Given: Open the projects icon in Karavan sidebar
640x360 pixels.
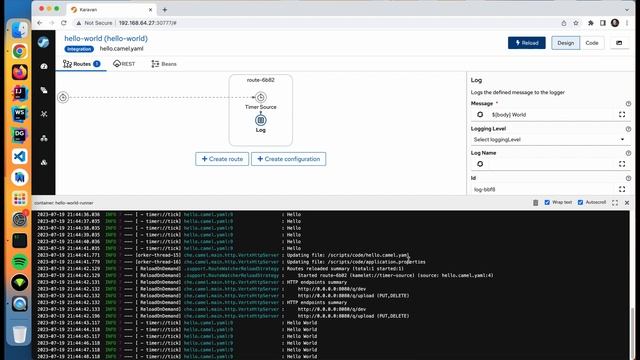Looking at the screenshot, I should pyautogui.click(x=44, y=90).
